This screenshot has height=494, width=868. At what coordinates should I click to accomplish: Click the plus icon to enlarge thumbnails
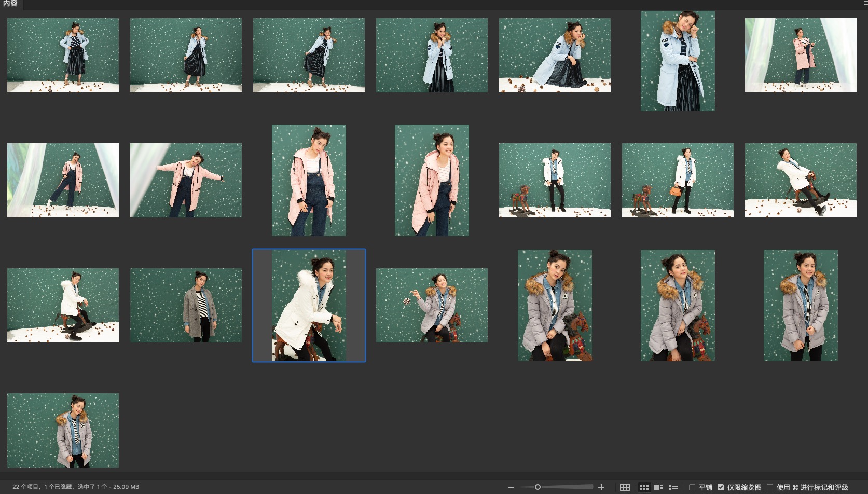coord(601,487)
